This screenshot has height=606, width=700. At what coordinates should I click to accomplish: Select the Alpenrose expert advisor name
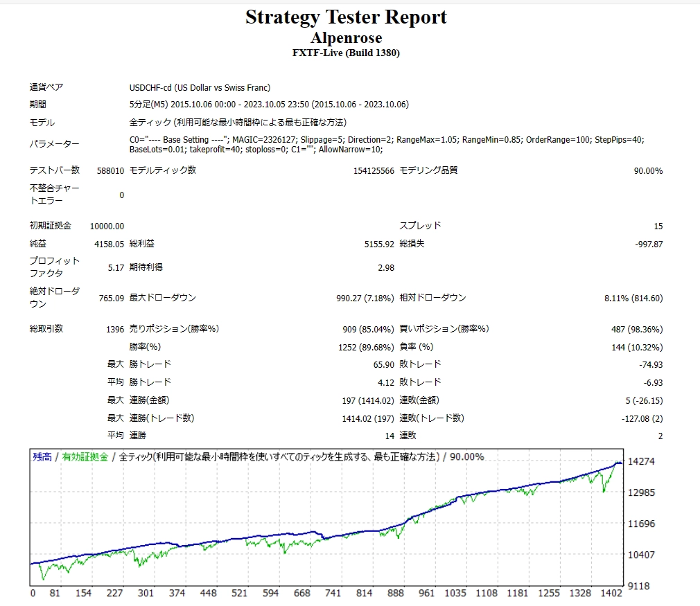(346, 38)
